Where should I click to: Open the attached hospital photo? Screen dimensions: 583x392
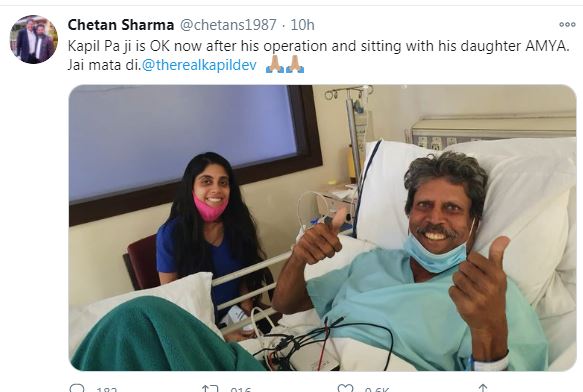[x=322, y=228]
